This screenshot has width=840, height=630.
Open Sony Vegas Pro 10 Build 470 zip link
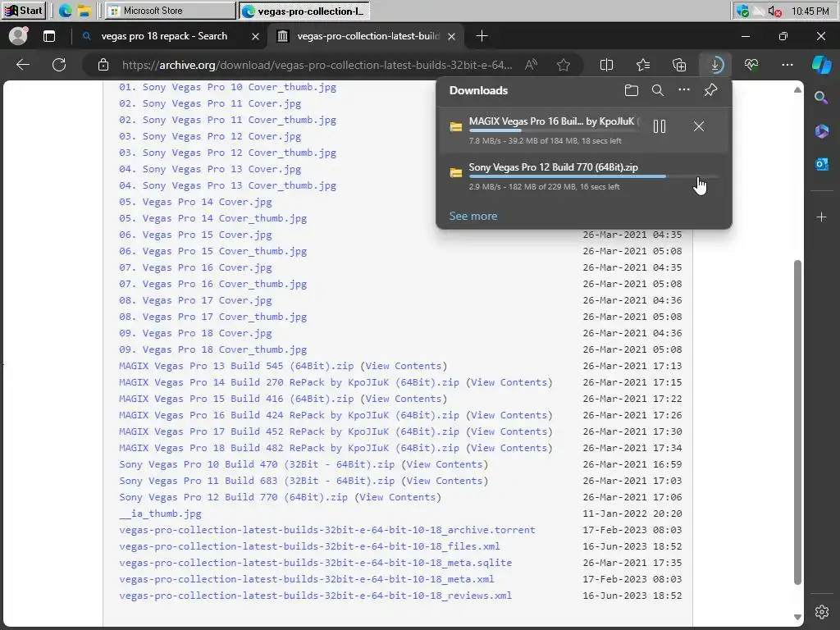[x=257, y=464]
